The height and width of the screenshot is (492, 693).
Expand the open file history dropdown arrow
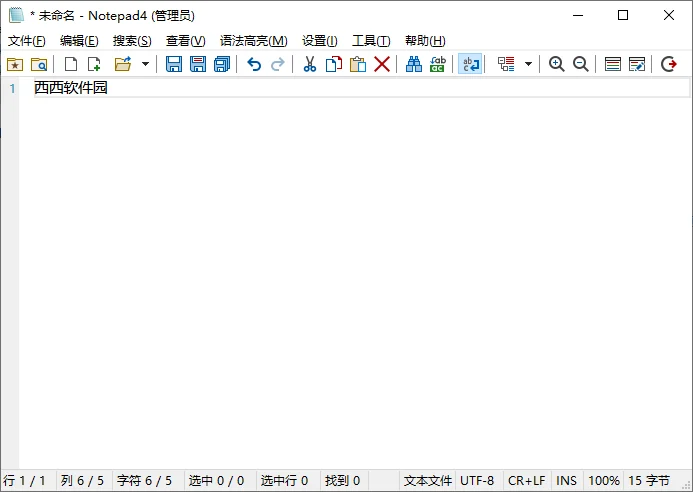pos(145,65)
